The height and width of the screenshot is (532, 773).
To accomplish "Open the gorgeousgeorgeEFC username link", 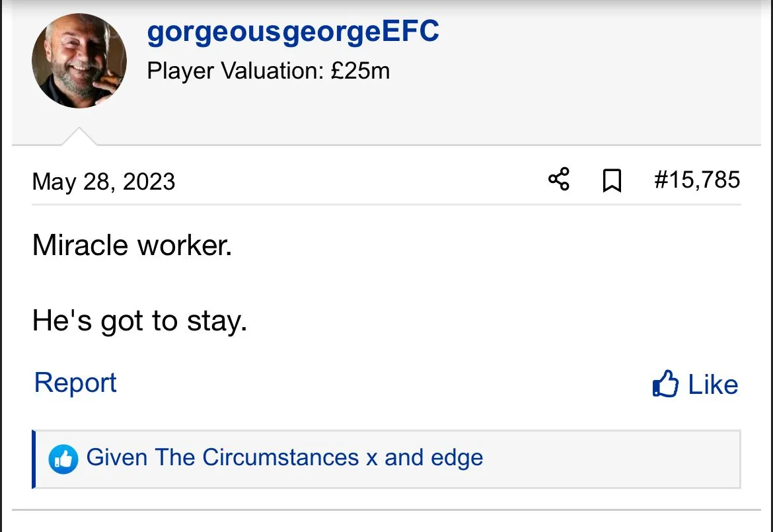I will (293, 32).
